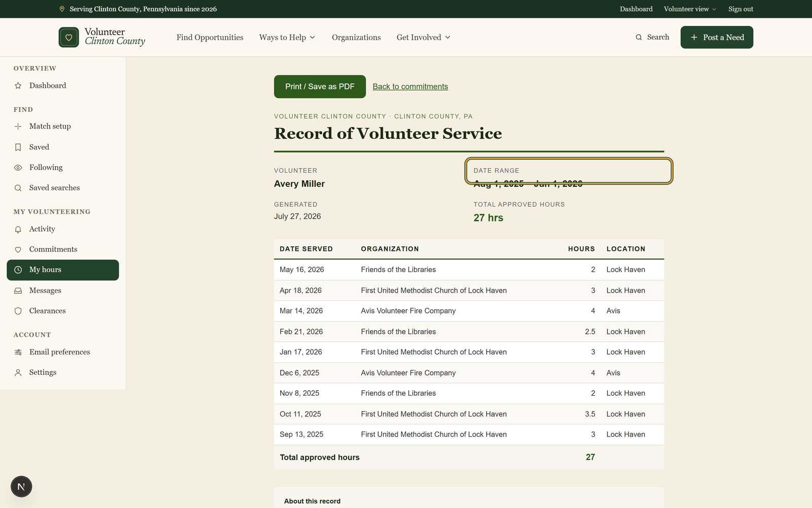Click Sep 13, 2025 date cell
Image resolution: width=812 pixels, height=508 pixels.
point(301,434)
